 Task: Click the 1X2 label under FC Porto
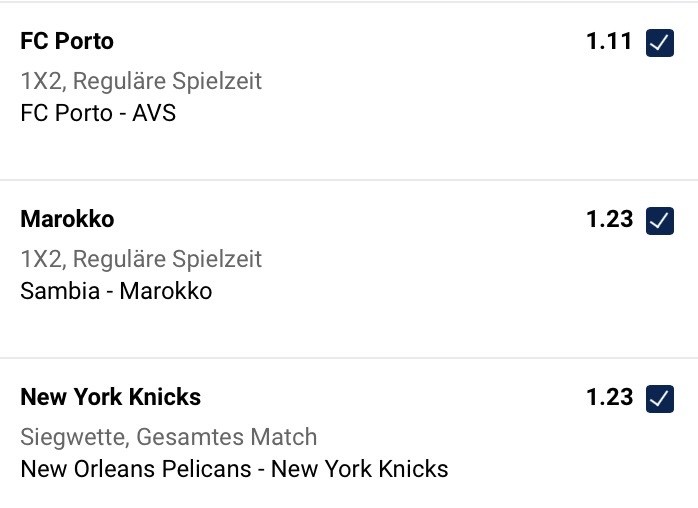point(42,80)
